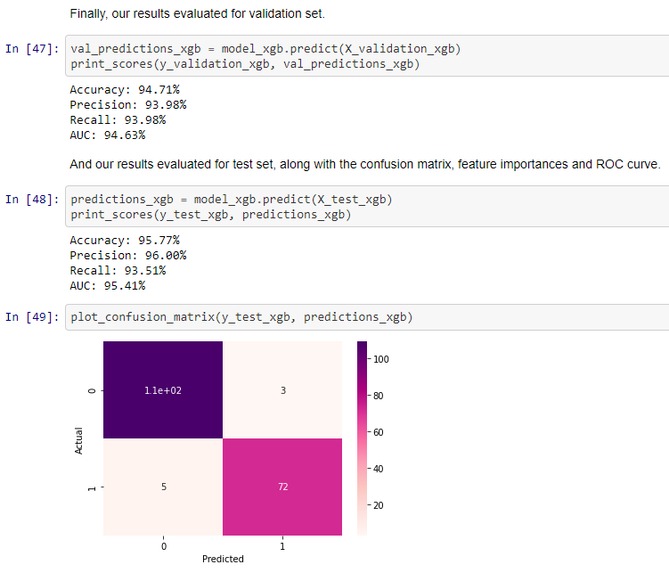Click the confusion matrix cell showing 5
Image resolution: width=669 pixels, height=573 pixels.
point(161,487)
